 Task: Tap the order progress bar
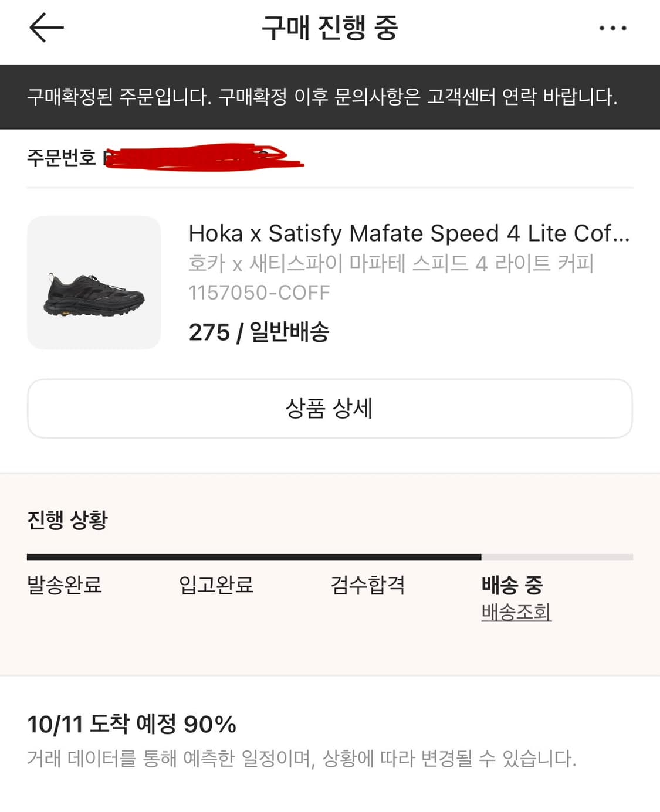[330, 557]
